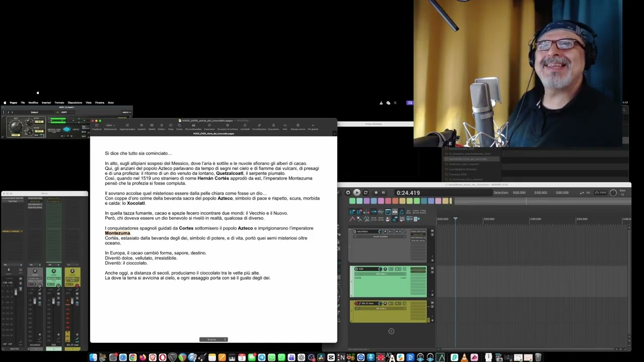Click the Inserisci icon in the Pages toolbar
The image size is (644, 362).
click(x=141, y=125)
